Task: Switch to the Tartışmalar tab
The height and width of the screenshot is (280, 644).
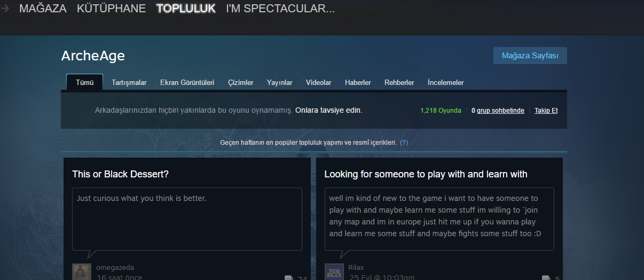Action: point(129,82)
